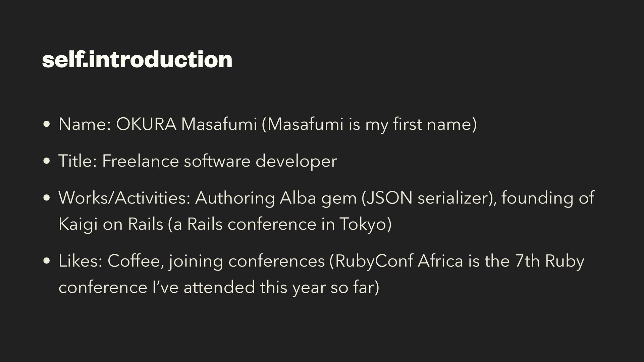Click the text 'Freelance software developer'
Image resolution: width=644 pixels, height=362 pixels.
pyautogui.click(x=219, y=161)
